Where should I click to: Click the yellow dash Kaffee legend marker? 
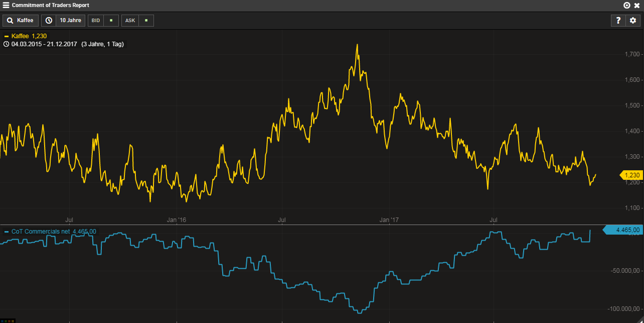[x=7, y=36]
